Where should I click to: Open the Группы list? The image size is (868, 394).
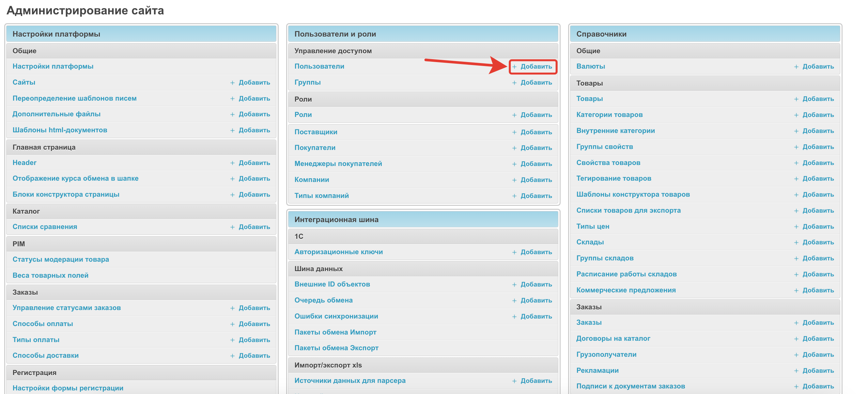(307, 82)
